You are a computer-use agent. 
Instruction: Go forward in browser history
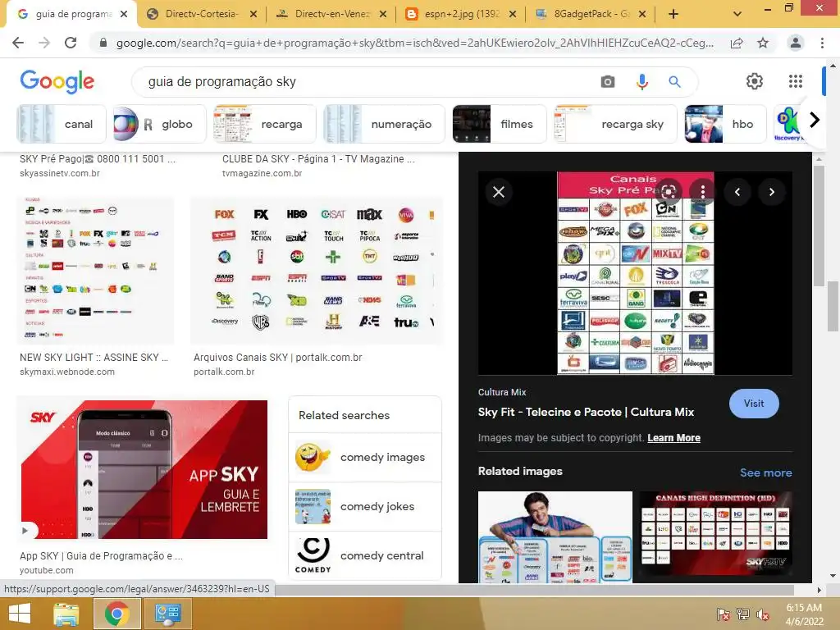[x=44, y=43]
